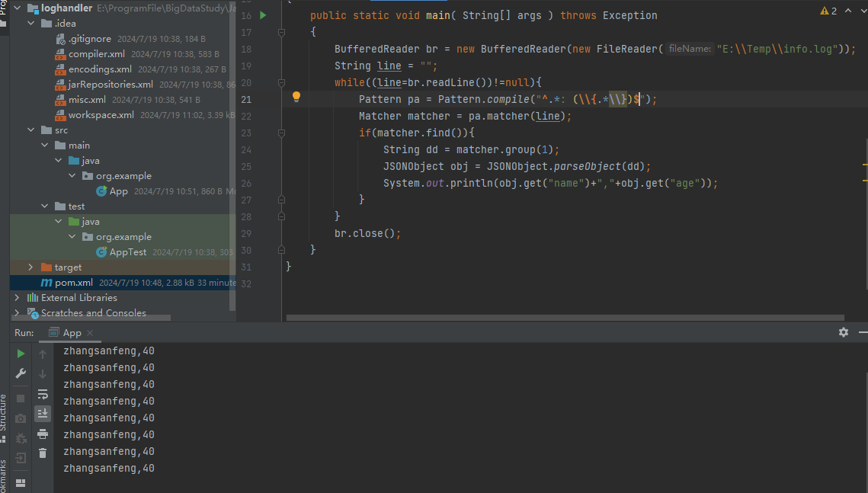Open pom.xml in project tree

click(73, 283)
